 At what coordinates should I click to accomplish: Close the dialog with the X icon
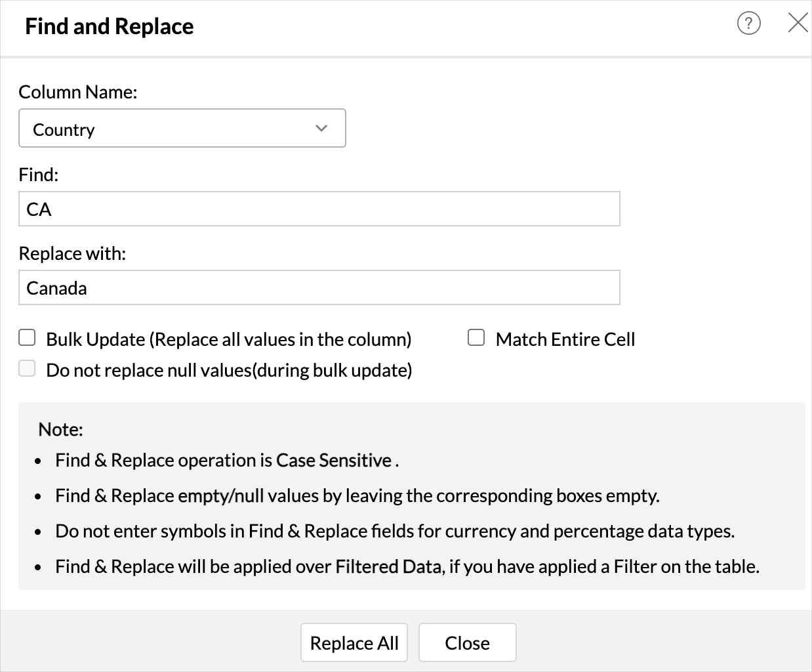pyautogui.click(x=798, y=24)
